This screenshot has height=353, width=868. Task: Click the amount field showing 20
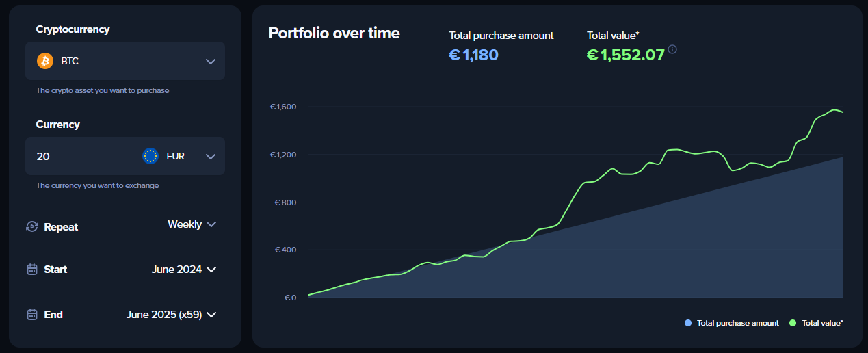click(x=75, y=156)
